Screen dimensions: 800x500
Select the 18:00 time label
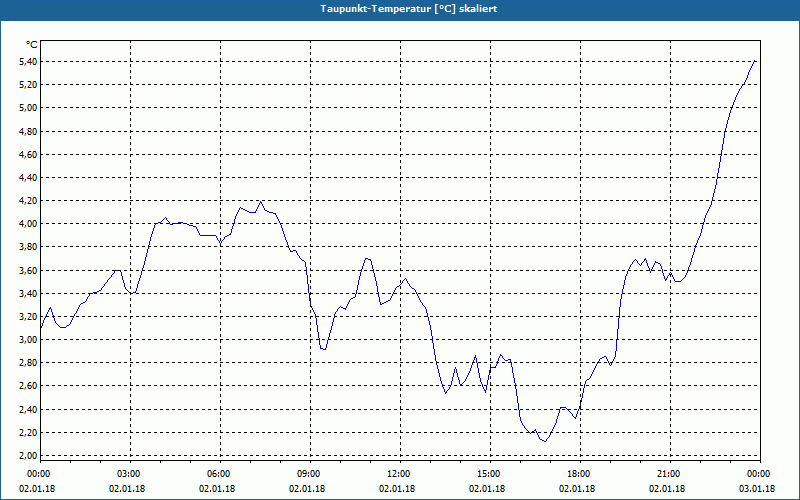coord(580,474)
